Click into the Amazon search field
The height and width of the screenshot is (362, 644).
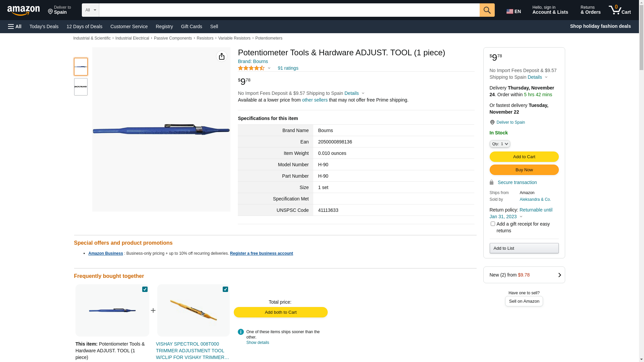click(x=289, y=10)
